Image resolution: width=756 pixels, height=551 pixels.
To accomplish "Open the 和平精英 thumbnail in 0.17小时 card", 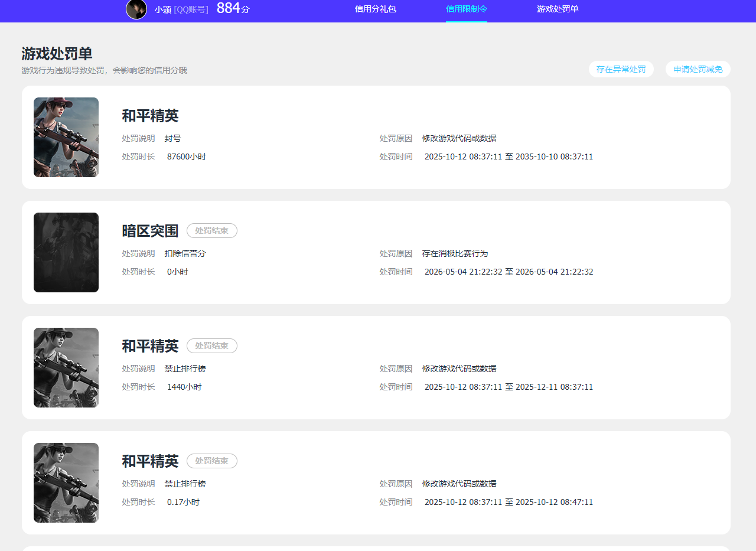I will coord(66,482).
